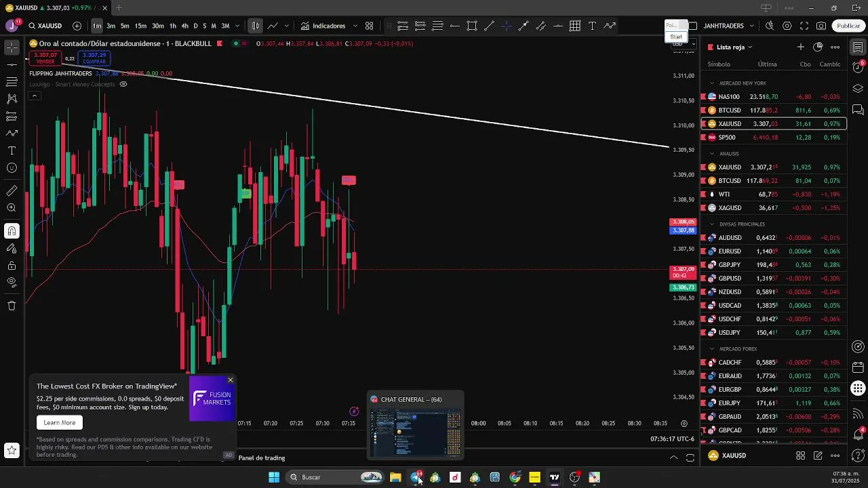Enter fullscreen mode icon

click(x=804, y=26)
